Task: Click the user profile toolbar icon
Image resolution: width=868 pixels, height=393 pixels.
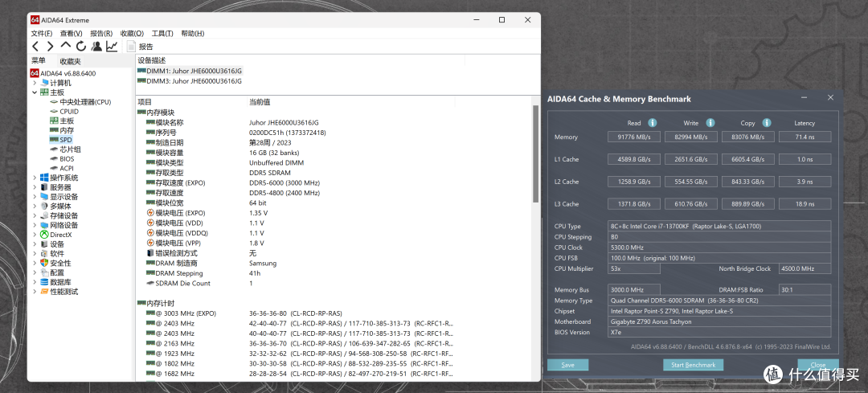Action: [97, 47]
